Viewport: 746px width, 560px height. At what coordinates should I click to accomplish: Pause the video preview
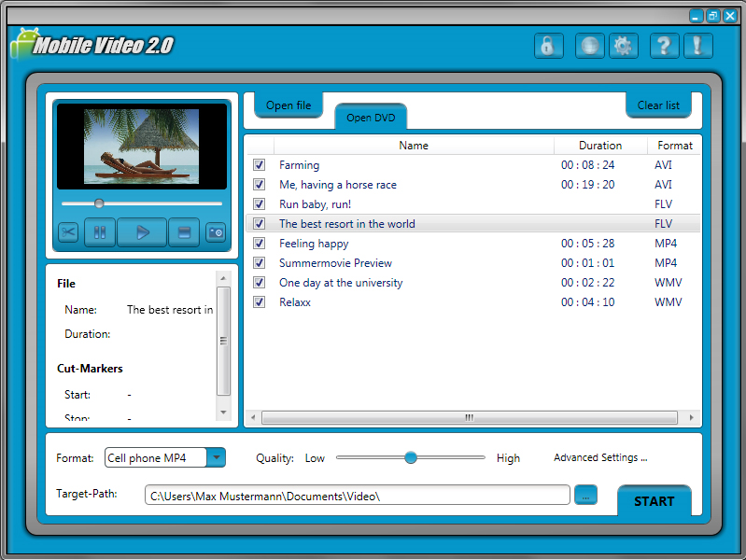click(x=100, y=232)
